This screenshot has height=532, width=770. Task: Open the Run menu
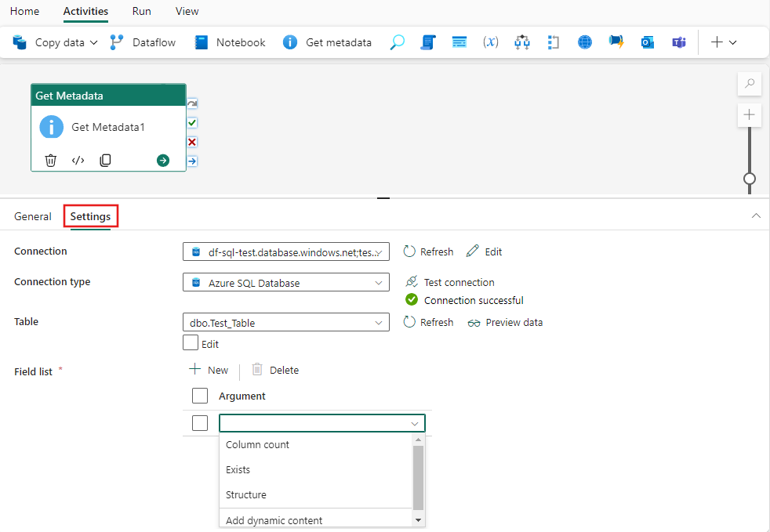tap(141, 11)
